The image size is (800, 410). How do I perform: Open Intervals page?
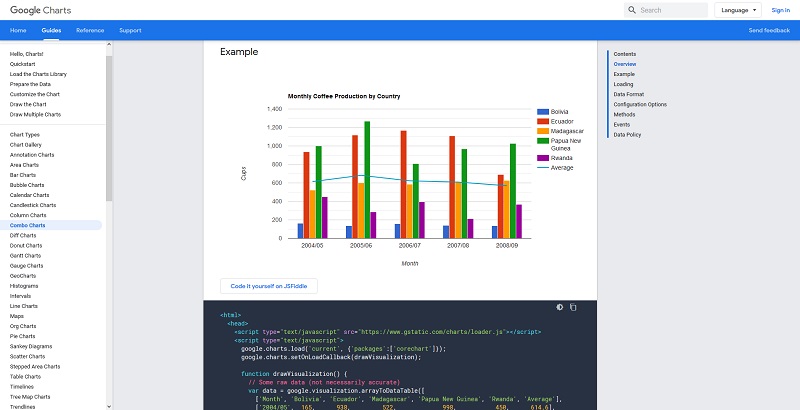(x=20, y=296)
